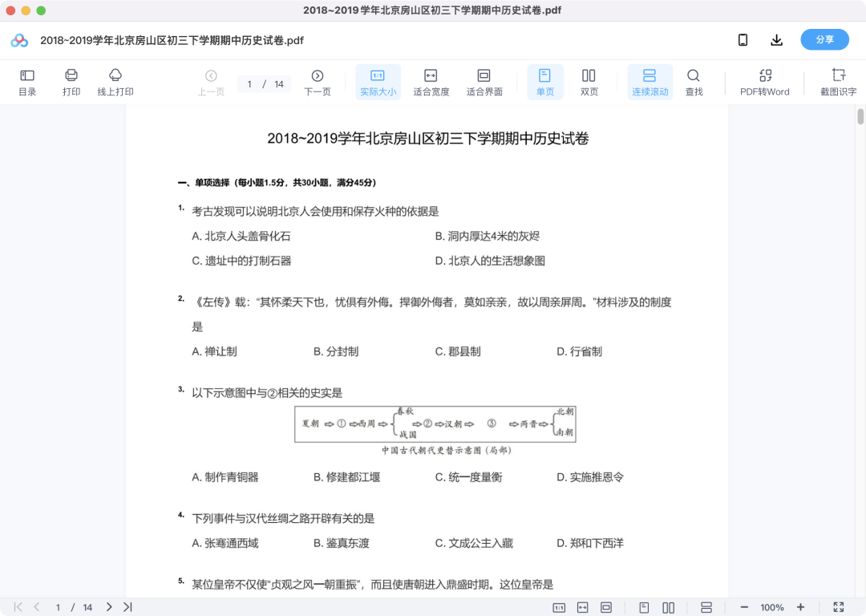Switch to 单页 single page mode

tap(545, 83)
